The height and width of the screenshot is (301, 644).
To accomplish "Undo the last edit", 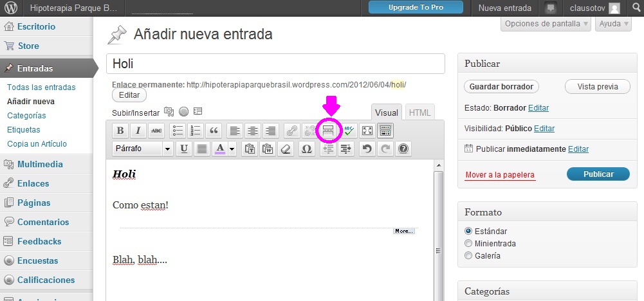I will click(x=367, y=149).
